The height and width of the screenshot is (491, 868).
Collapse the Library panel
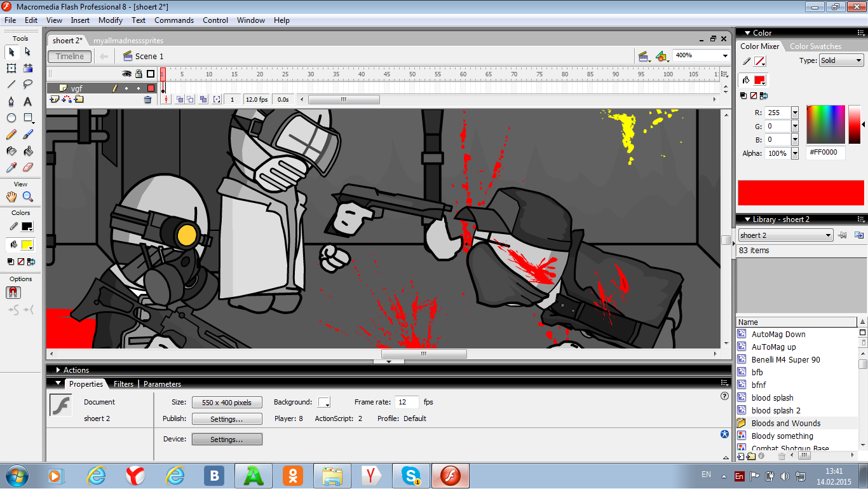point(747,219)
